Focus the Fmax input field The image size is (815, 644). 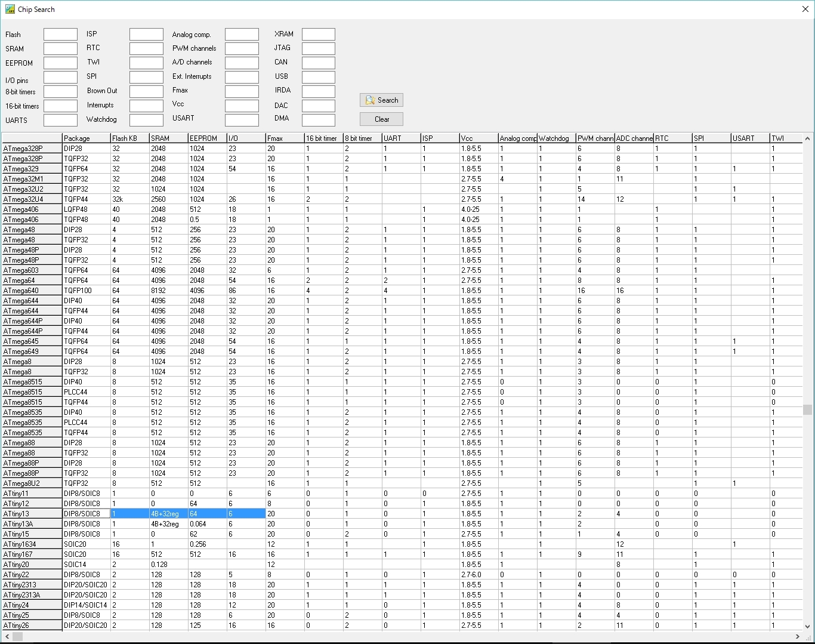point(242,92)
